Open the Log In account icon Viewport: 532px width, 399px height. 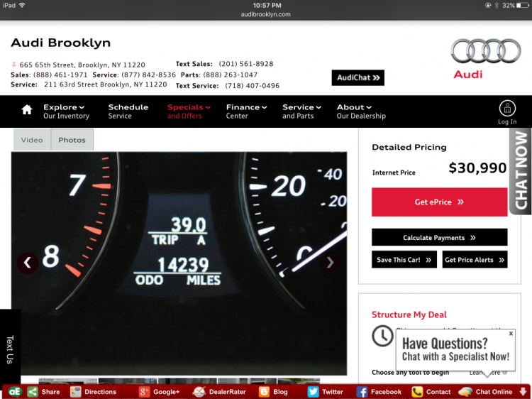[x=507, y=113]
